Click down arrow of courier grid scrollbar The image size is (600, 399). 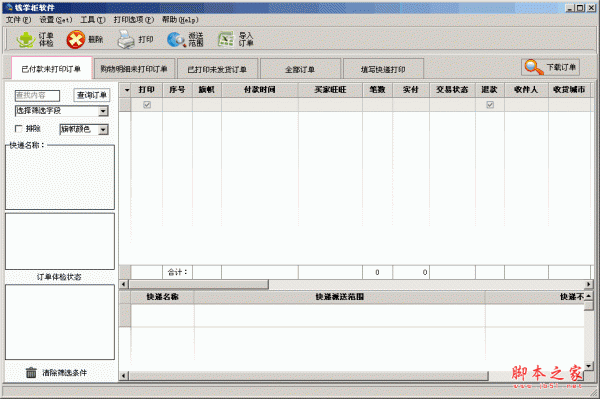(589, 366)
